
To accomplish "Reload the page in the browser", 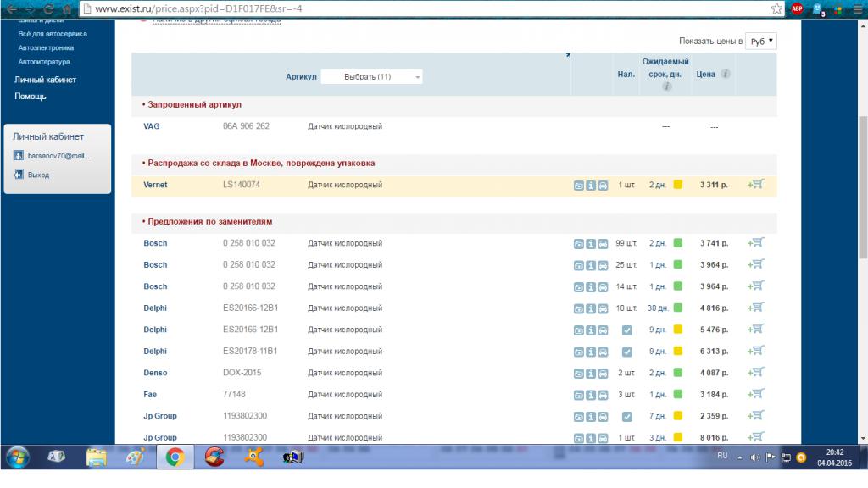I will coord(48,8).
